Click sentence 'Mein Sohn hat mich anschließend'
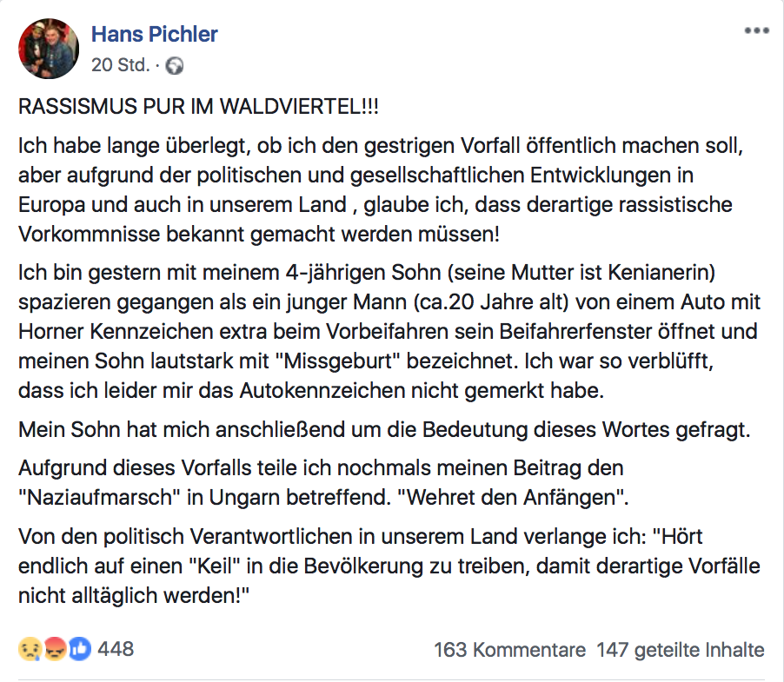The width and height of the screenshot is (784, 682). pos(384,430)
